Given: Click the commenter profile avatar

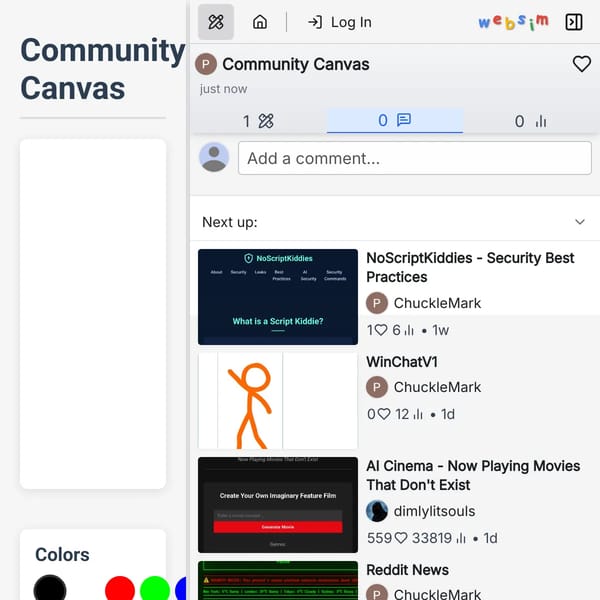Looking at the screenshot, I should coord(214,157).
